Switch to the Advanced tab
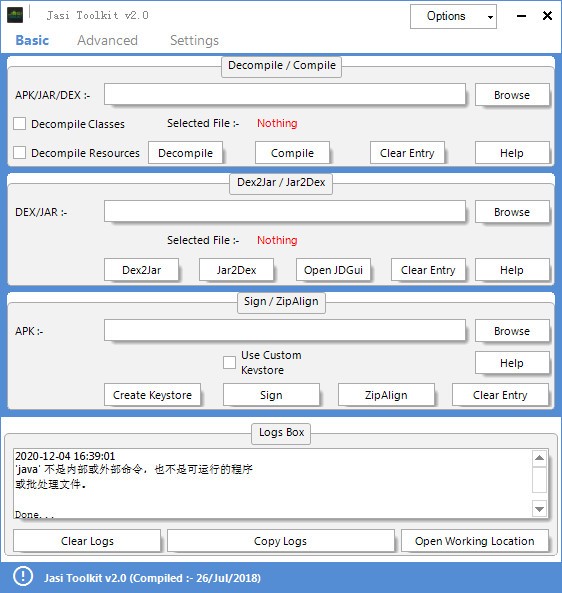This screenshot has width=562, height=593. click(x=107, y=40)
